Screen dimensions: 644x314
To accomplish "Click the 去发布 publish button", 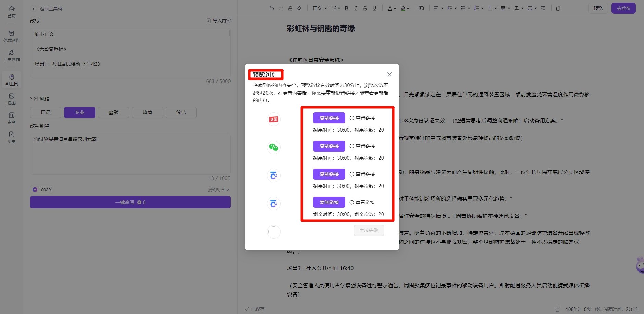I will [x=623, y=8].
